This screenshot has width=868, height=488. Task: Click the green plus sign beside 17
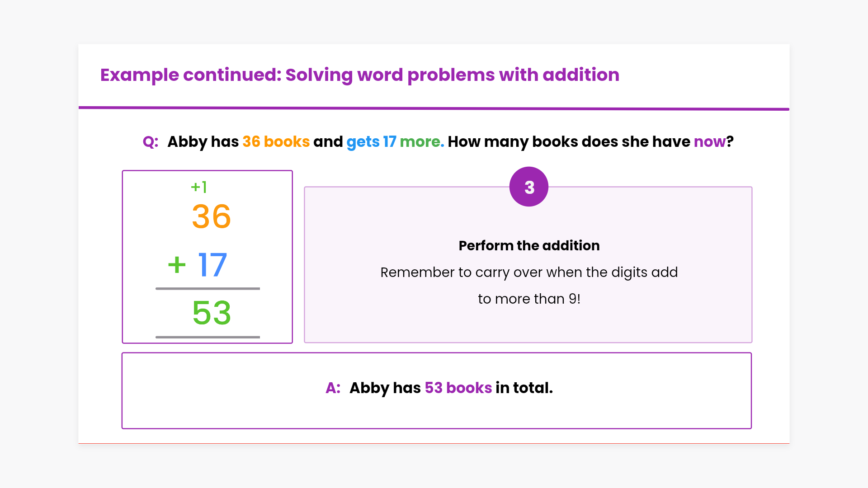pyautogui.click(x=177, y=265)
